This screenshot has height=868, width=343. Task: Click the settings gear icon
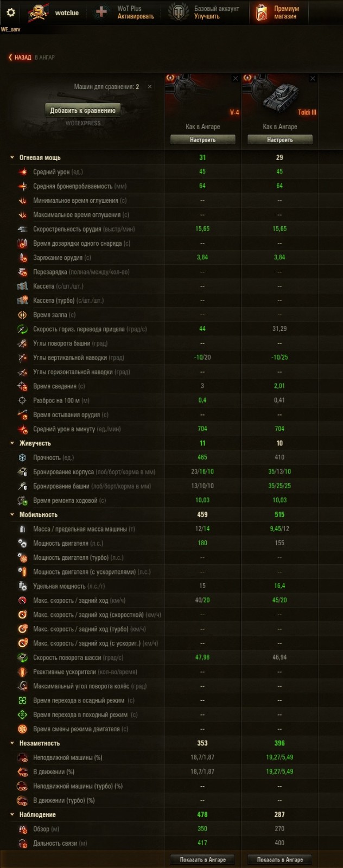pos(10,12)
